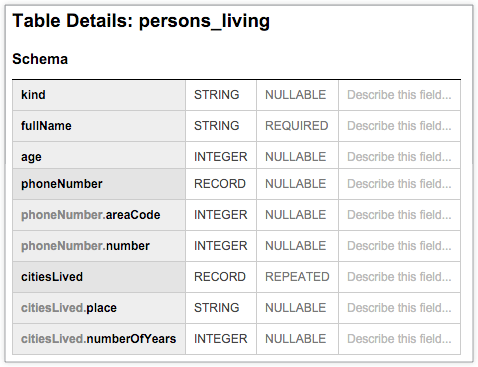Select citiesLived.numberOfYears field name
Viewport: 478px width, 367px height.
tap(99, 339)
